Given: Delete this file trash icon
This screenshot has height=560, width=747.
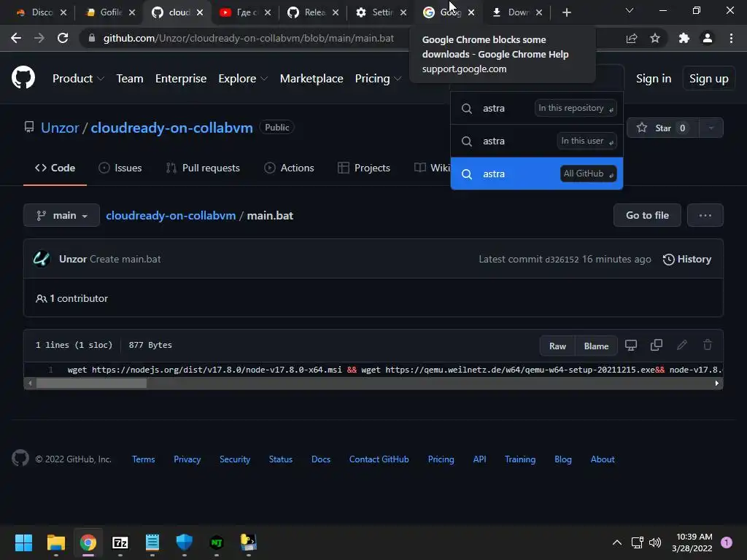Looking at the screenshot, I should coord(708,345).
